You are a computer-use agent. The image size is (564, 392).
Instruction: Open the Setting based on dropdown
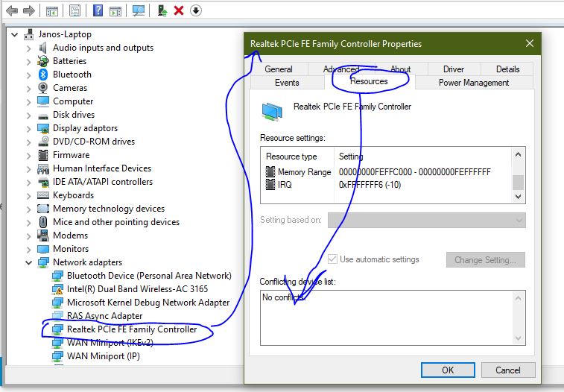pyautogui.click(x=427, y=220)
